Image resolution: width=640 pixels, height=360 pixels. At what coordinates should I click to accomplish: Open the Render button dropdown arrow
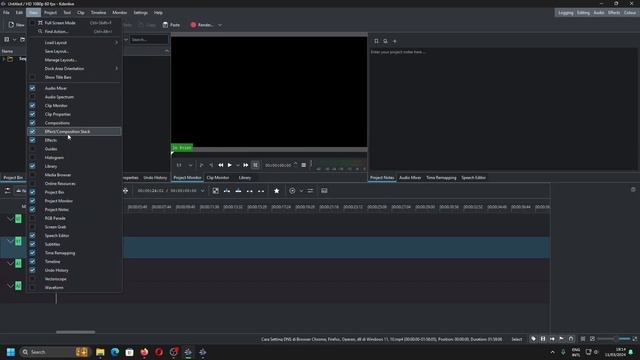click(x=220, y=25)
